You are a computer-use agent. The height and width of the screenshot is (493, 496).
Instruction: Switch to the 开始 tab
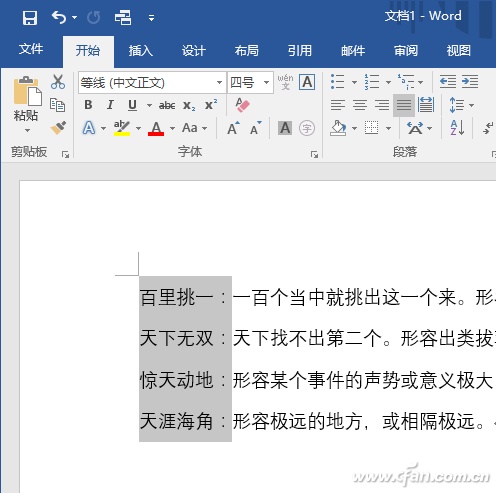coord(88,51)
